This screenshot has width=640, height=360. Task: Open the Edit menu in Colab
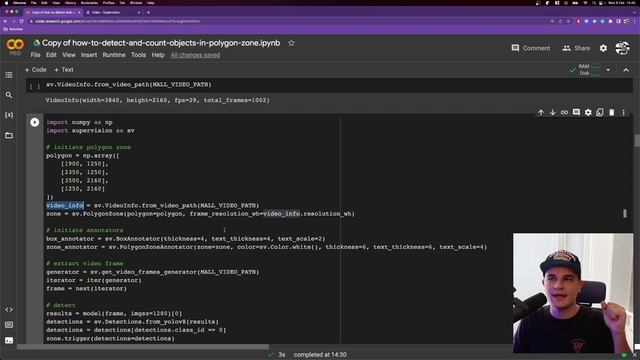point(51,55)
